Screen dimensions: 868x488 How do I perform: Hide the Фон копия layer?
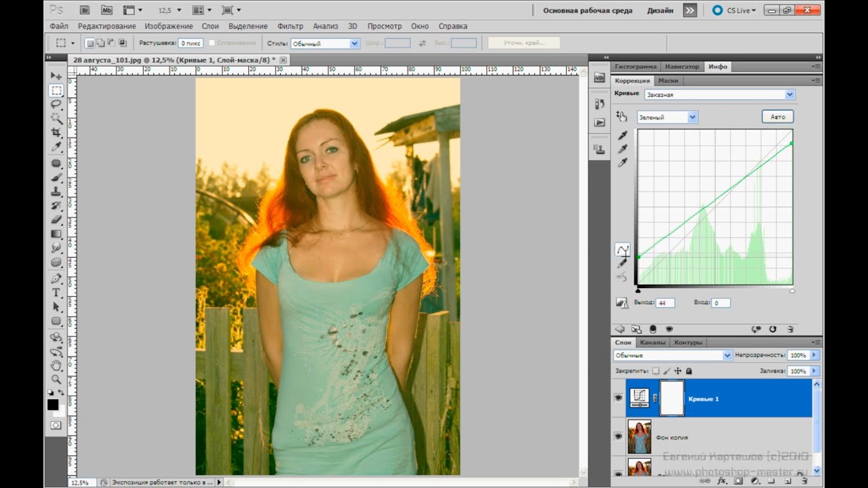click(x=618, y=437)
